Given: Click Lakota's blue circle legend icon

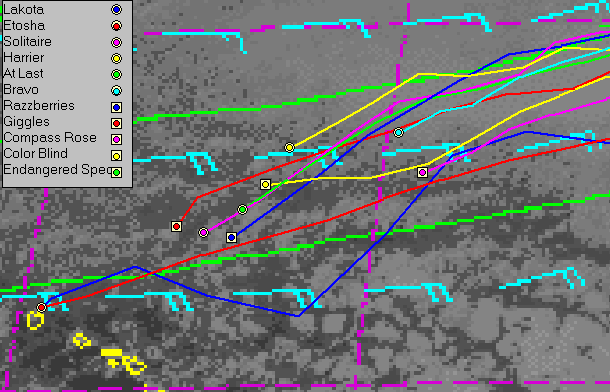Looking at the screenshot, I should pos(116,10).
